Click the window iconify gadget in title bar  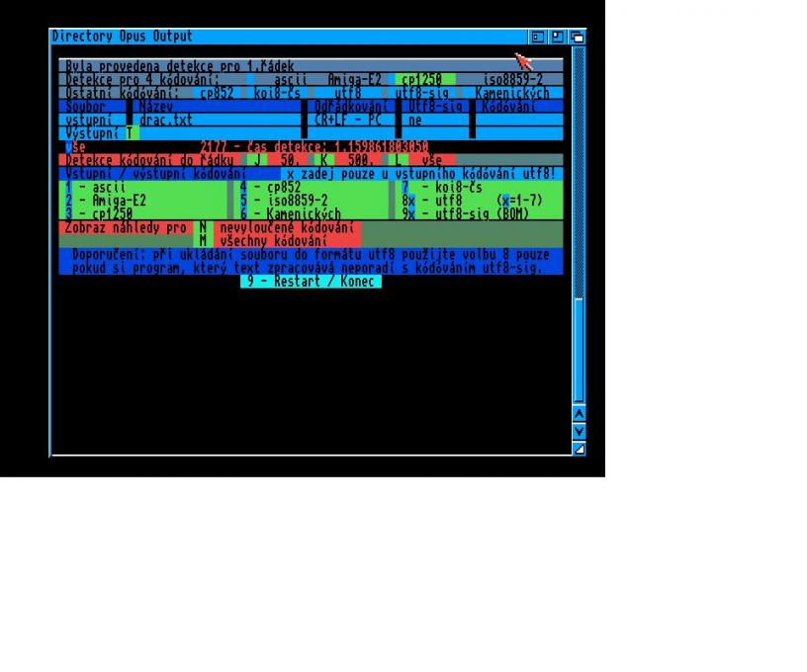coord(539,37)
